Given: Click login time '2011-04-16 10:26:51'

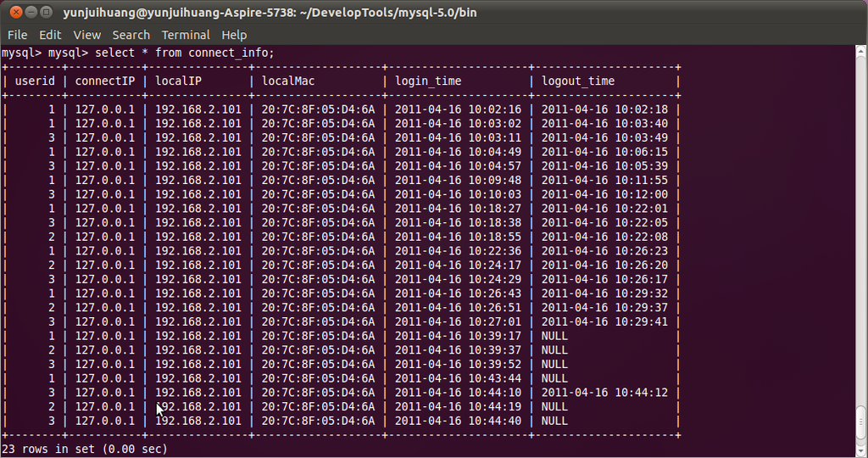Looking at the screenshot, I should pos(458,308).
